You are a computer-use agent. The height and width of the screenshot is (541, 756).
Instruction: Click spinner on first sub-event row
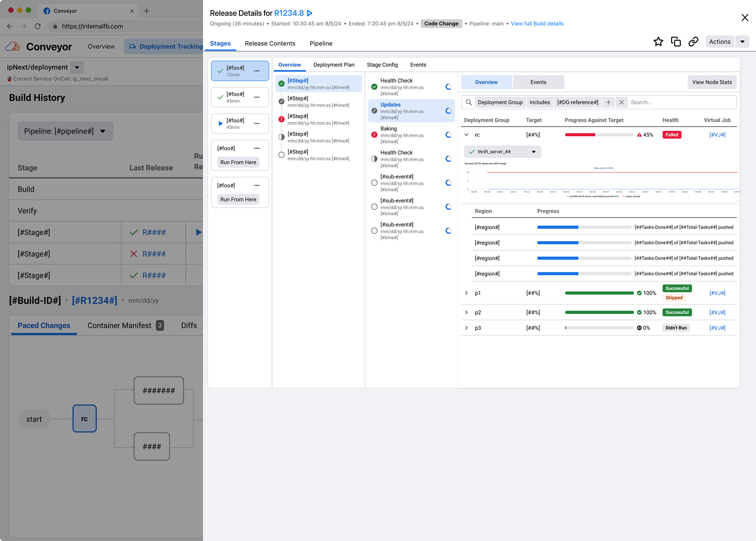[x=448, y=183]
